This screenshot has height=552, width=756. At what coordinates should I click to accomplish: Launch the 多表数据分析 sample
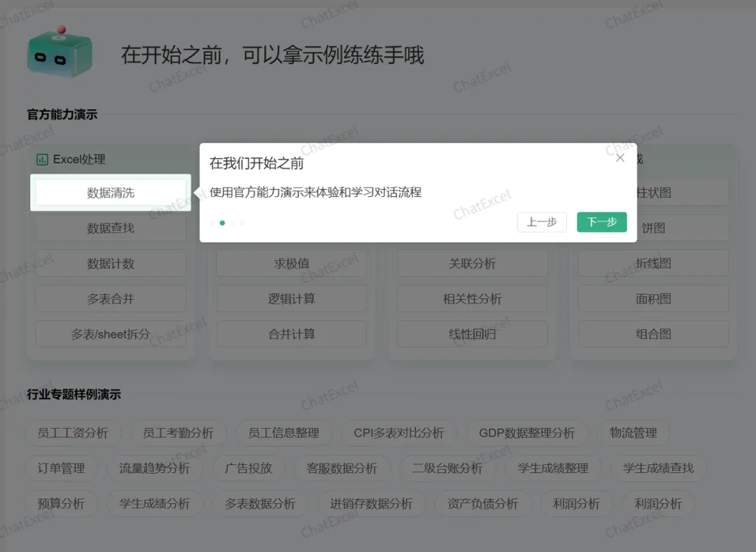click(x=260, y=503)
